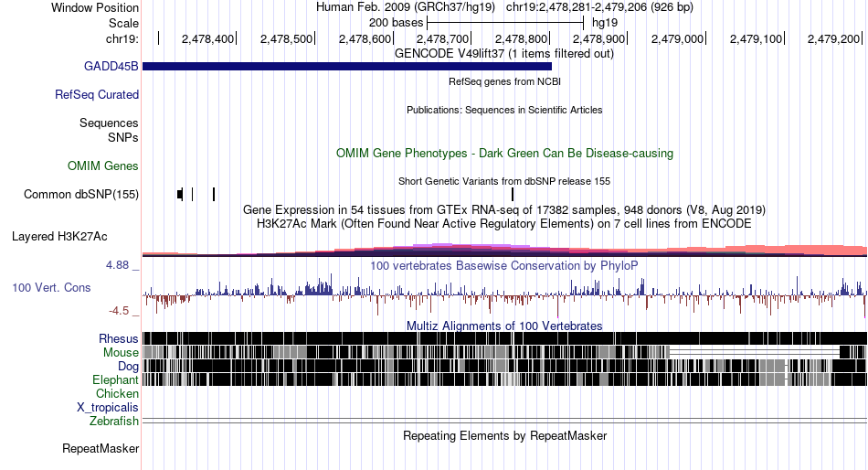The height and width of the screenshot is (470, 868).
Task: Click the GTEx Gene Expression title
Action: [504, 210]
